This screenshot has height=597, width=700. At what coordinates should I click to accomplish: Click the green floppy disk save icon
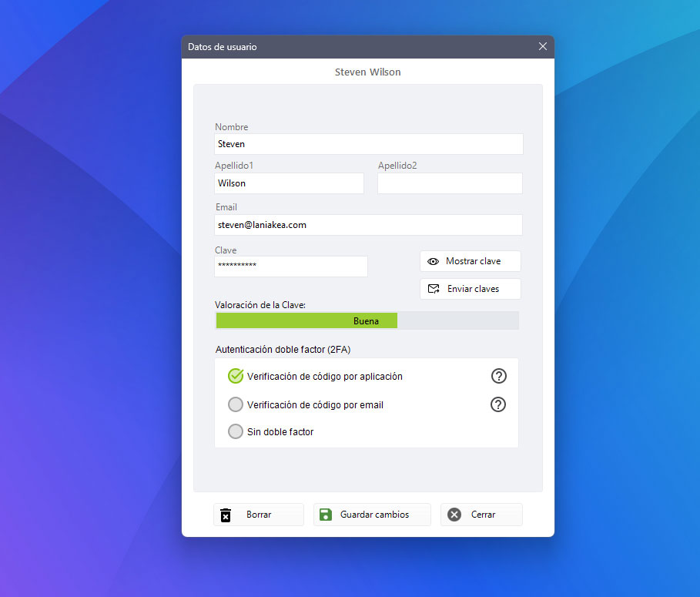point(326,515)
